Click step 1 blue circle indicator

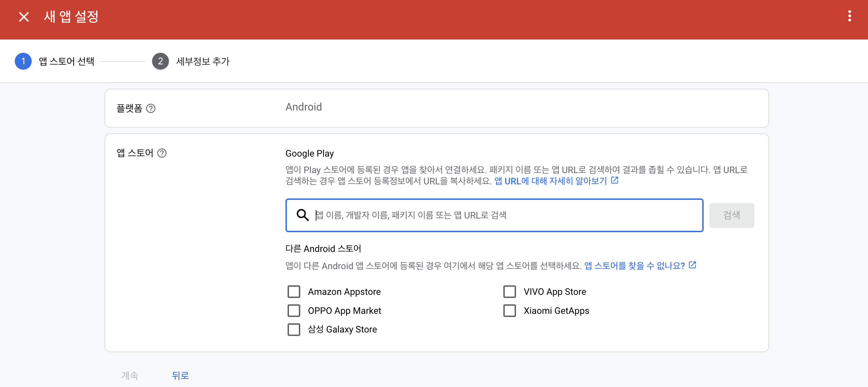tap(23, 61)
